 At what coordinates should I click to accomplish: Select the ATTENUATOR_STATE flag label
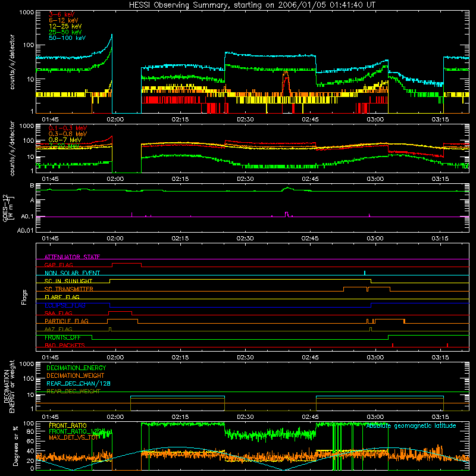(x=72, y=257)
